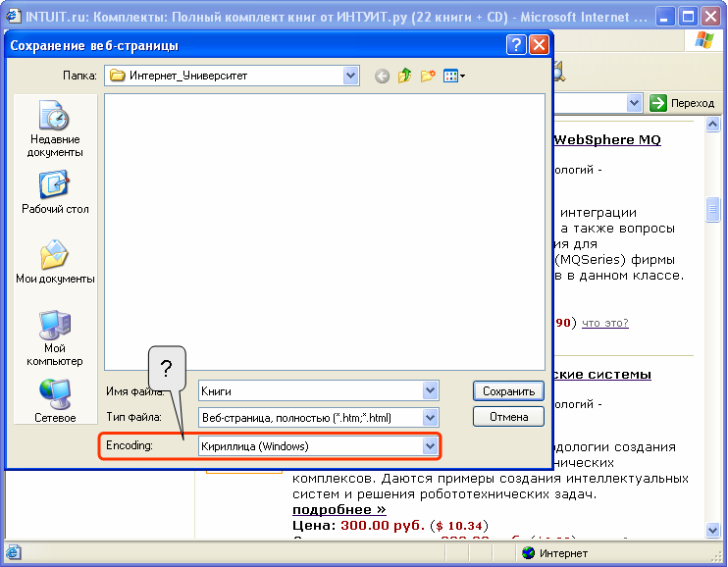Screen dimensions: 728x567
Task: Click browser scrollbar down arrow
Action: tap(712, 530)
